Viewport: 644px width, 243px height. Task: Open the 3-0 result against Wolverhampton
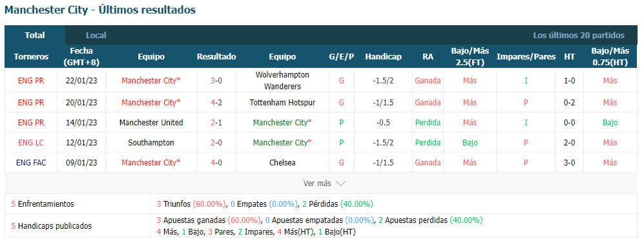216,81
